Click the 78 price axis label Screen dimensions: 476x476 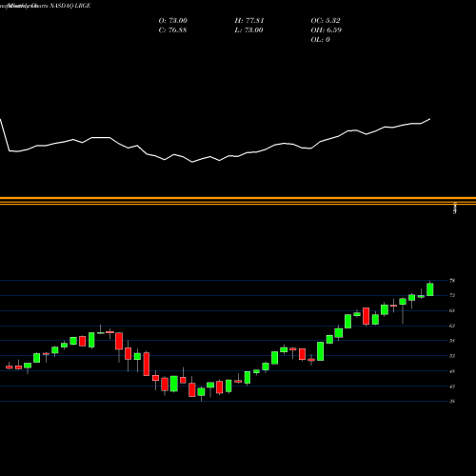point(452,281)
